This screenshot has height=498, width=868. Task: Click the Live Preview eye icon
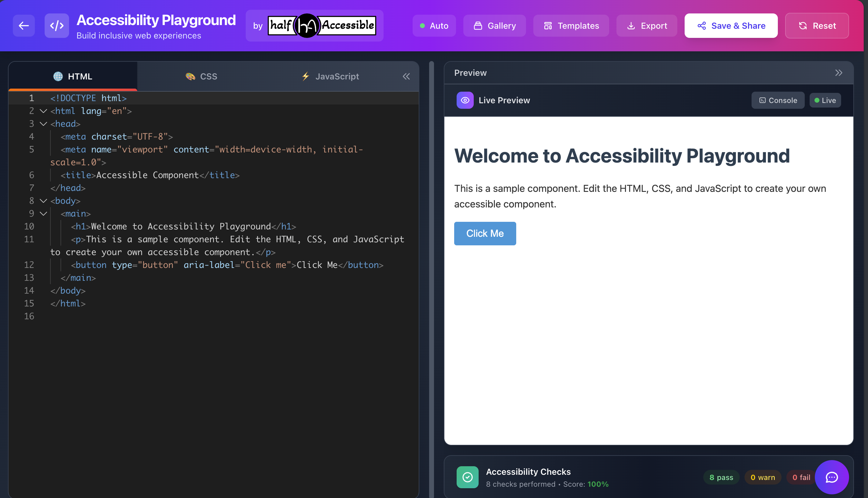465,100
